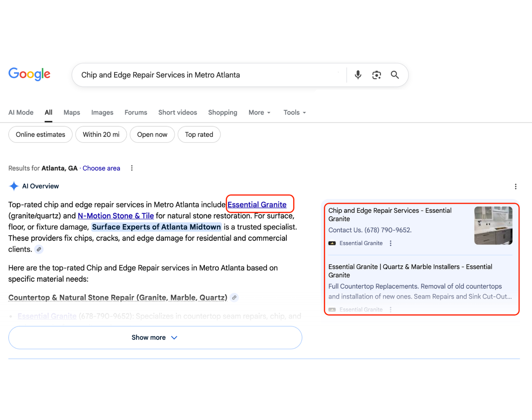Open the Shopping tab
The width and height of the screenshot is (532, 420).
pyautogui.click(x=222, y=112)
